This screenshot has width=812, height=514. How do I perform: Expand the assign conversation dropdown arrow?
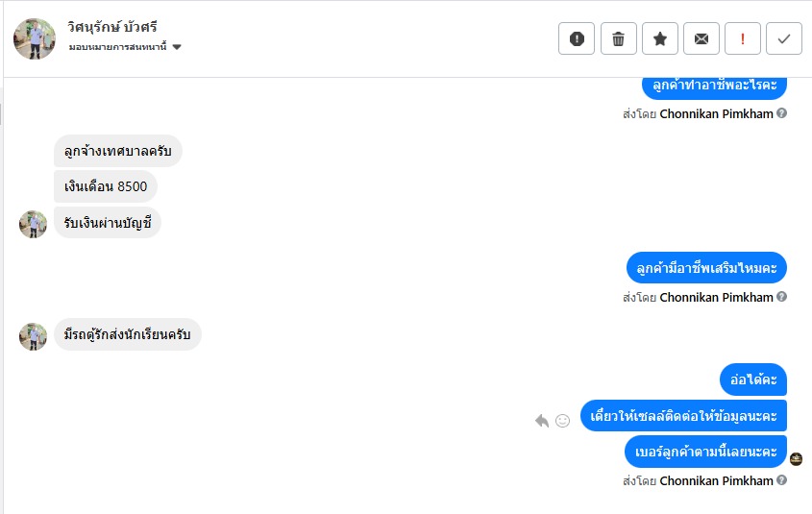[177, 47]
